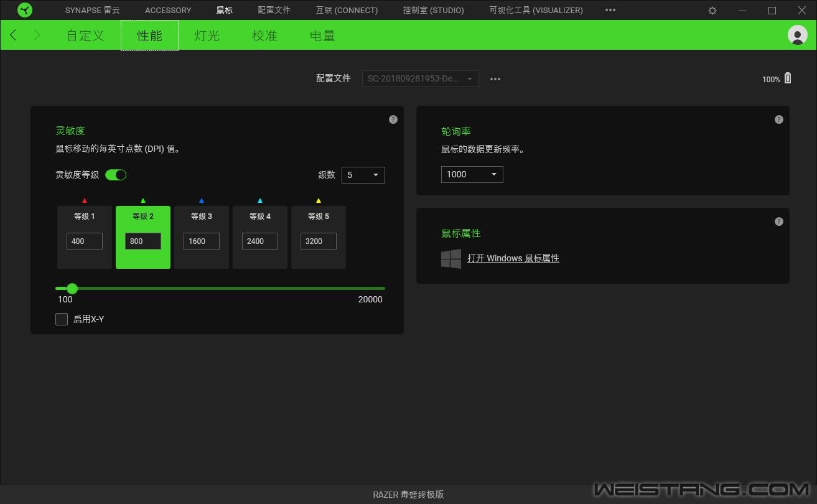Open settings via the gear icon
Image resolution: width=817 pixels, height=504 pixels.
pos(712,11)
